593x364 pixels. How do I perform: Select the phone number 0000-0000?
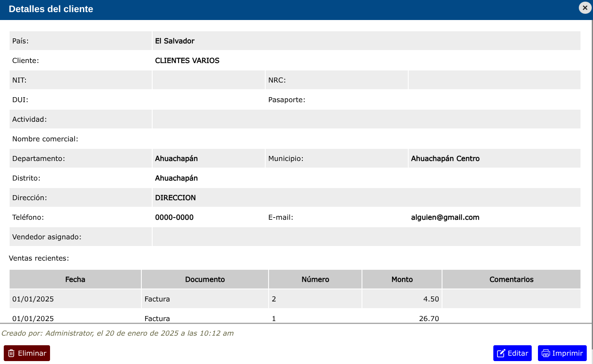174,217
